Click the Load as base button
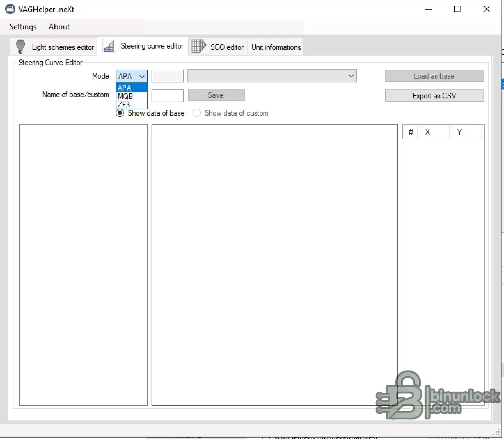The width and height of the screenshot is (504, 439). pos(434,76)
